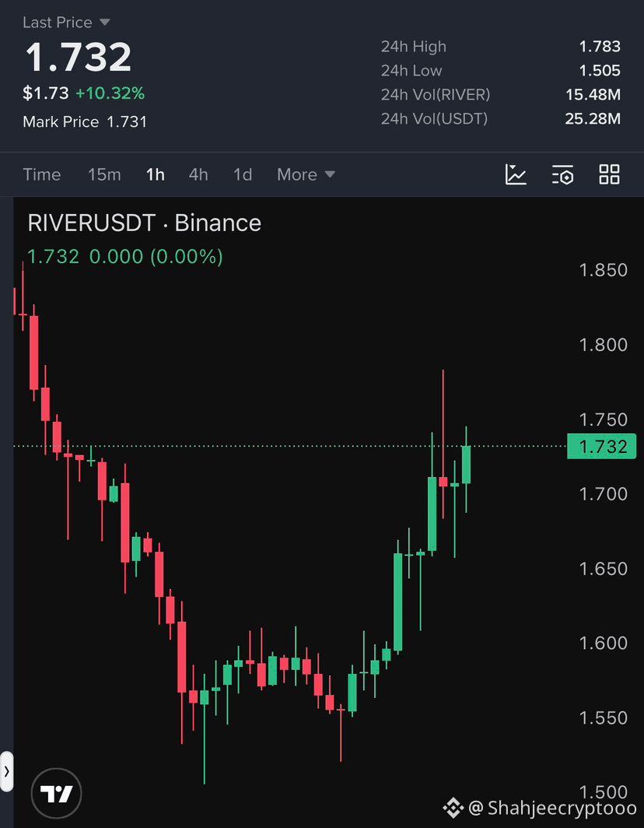Click the 1.550 price axis label
Viewport: 644px width, 828px height.
click(604, 717)
